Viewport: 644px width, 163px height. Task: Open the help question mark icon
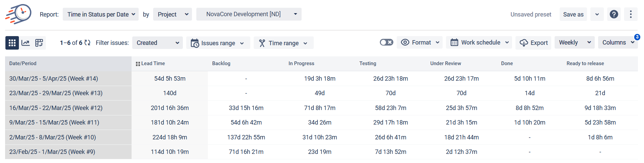614,14
